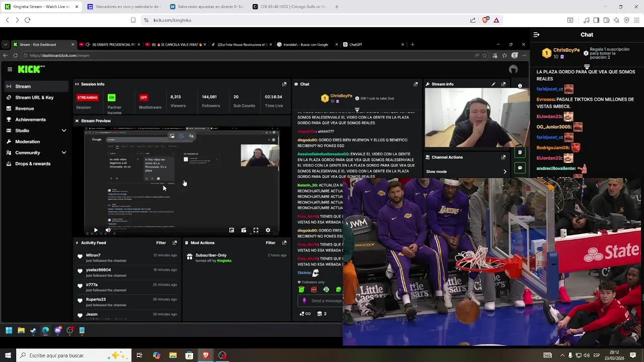This screenshot has width=644, height=362.
Task: Filter the Mod Actions list
Action: click(x=271, y=242)
